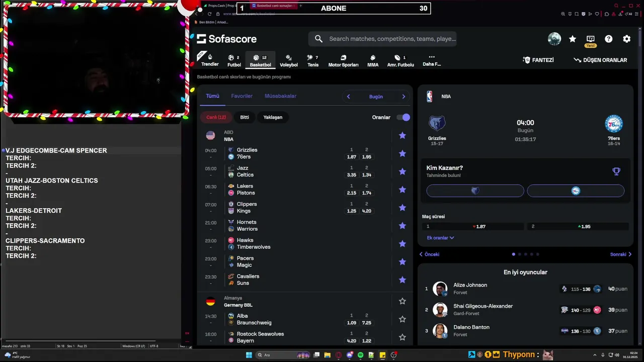
Task: Select the Basketbol sports tab
Action: pyautogui.click(x=260, y=61)
